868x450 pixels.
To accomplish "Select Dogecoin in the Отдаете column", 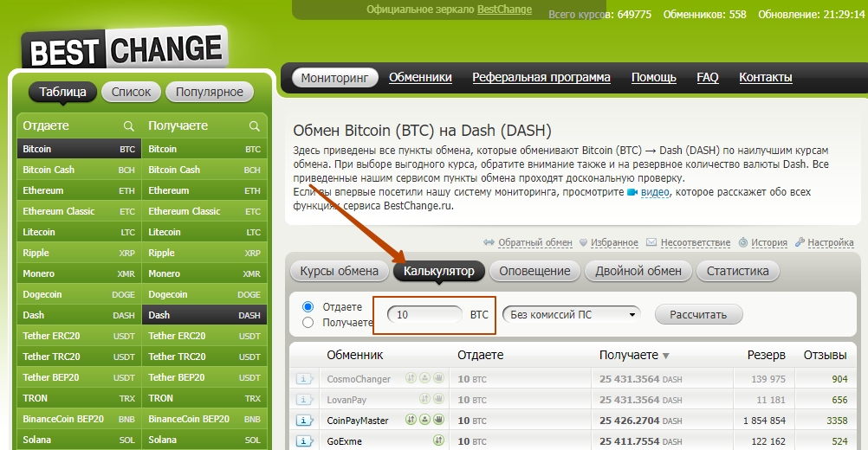I will [x=79, y=294].
